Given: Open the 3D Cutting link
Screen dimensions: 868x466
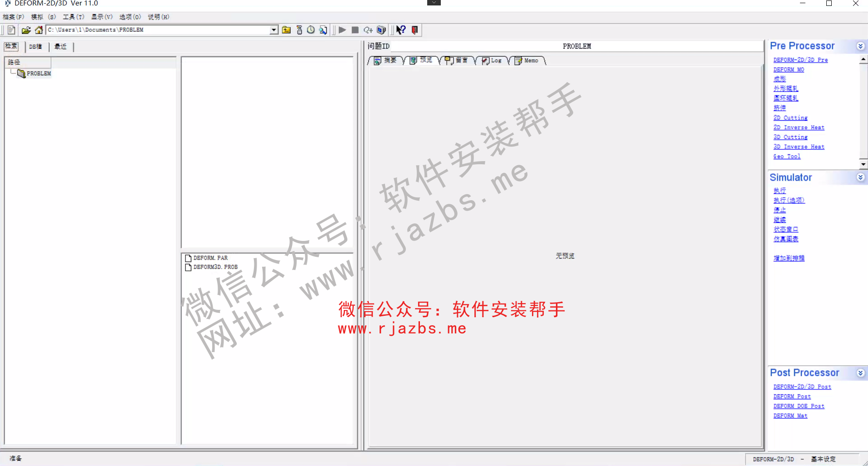Looking at the screenshot, I should [x=790, y=137].
